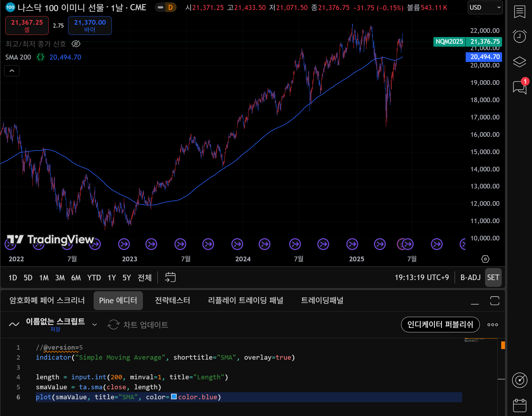Open the object tree layers icon
Screen dimensions: 532x416
click(519, 62)
